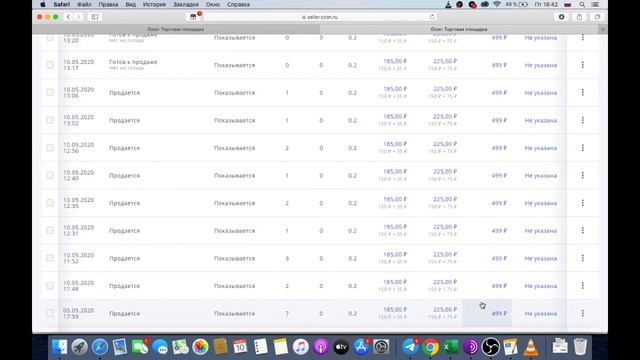The image size is (640, 360).
Task: Show all tabs overview in Safari
Action: (597, 17)
